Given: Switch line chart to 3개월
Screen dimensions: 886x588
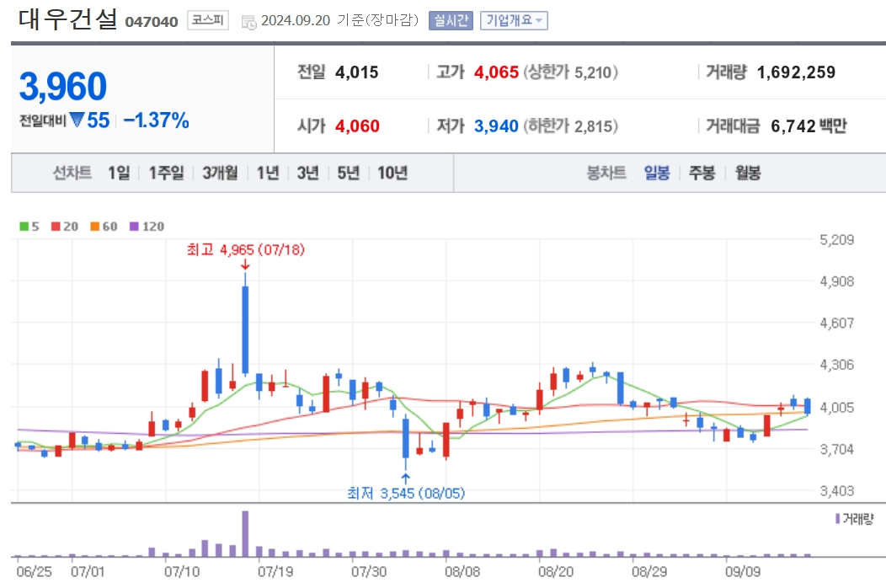Looking at the screenshot, I should coord(220,173).
